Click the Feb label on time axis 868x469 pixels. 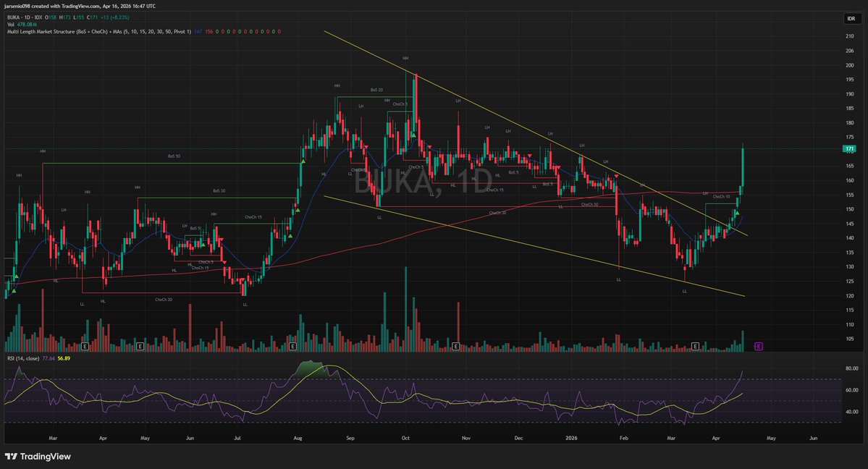coord(623,438)
